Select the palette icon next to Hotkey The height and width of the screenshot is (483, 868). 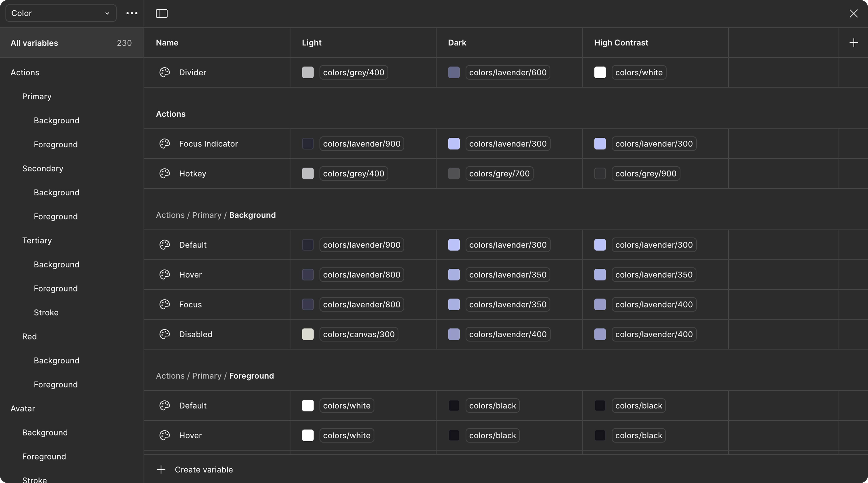(x=164, y=173)
